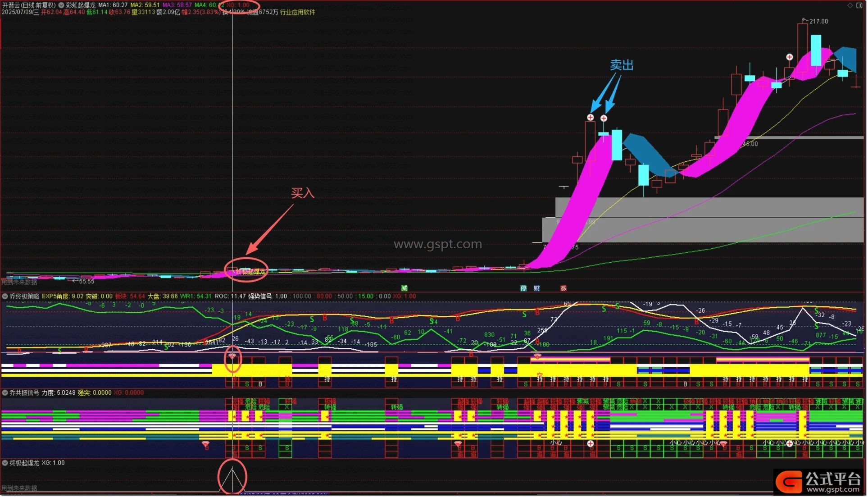
Task: Click the diamond icon at top right
Action: pos(850,5)
